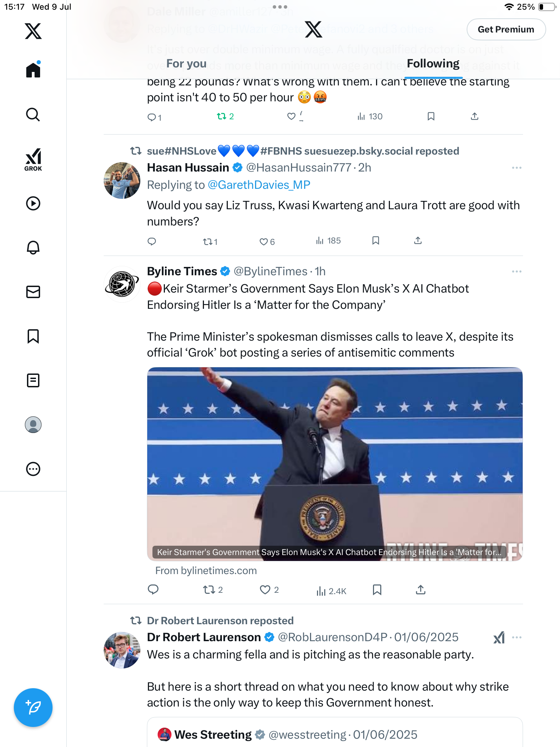The height and width of the screenshot is (747, 560).
Task: Open the @GarethDavies_MP mention link
Action: click(259, 185)
